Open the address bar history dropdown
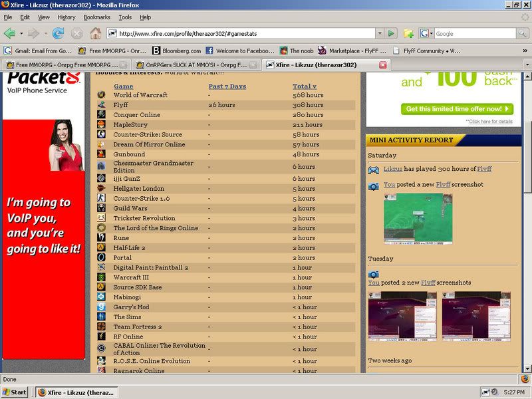The width and height of the screenshot is (532, 399). point(380,33)
